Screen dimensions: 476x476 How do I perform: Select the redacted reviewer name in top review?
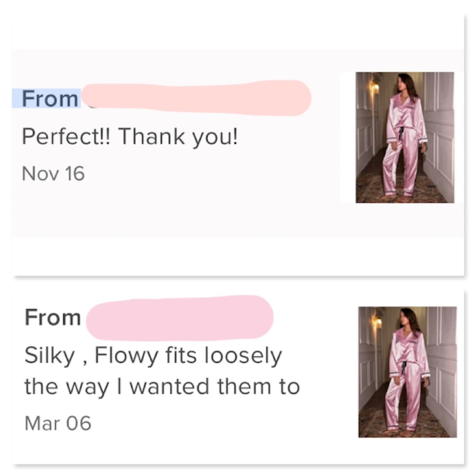(196, 98)
